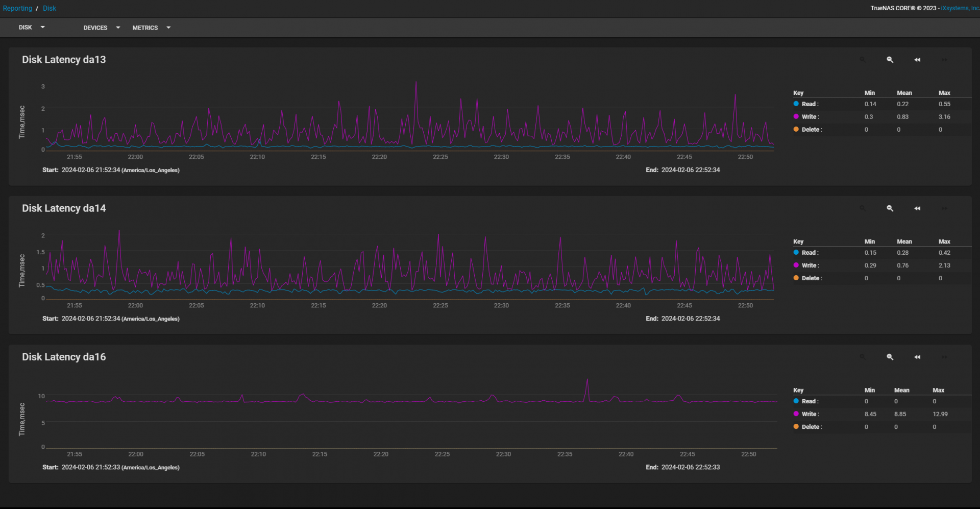Open the DEVICES dropdown selector
980x509 pixels.
[x=102, y=28]
